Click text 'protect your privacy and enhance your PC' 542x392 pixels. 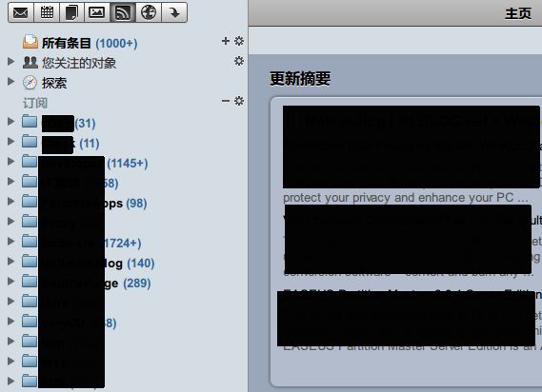coord(398,198)
